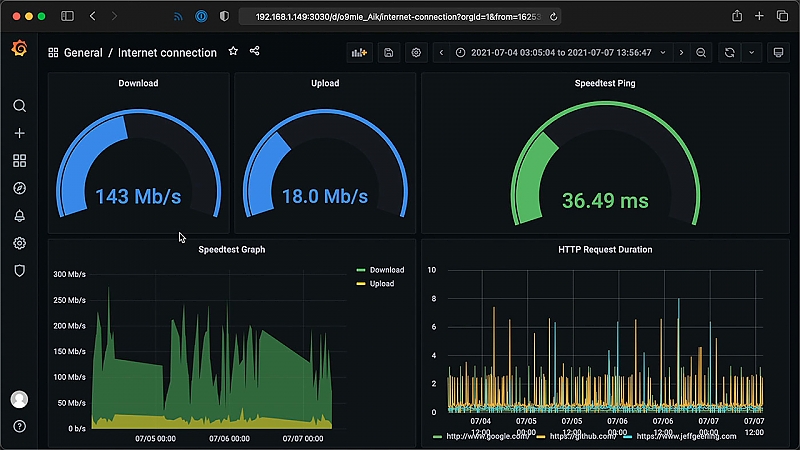Click the Share dashboard icon

(x=255, y=51)
